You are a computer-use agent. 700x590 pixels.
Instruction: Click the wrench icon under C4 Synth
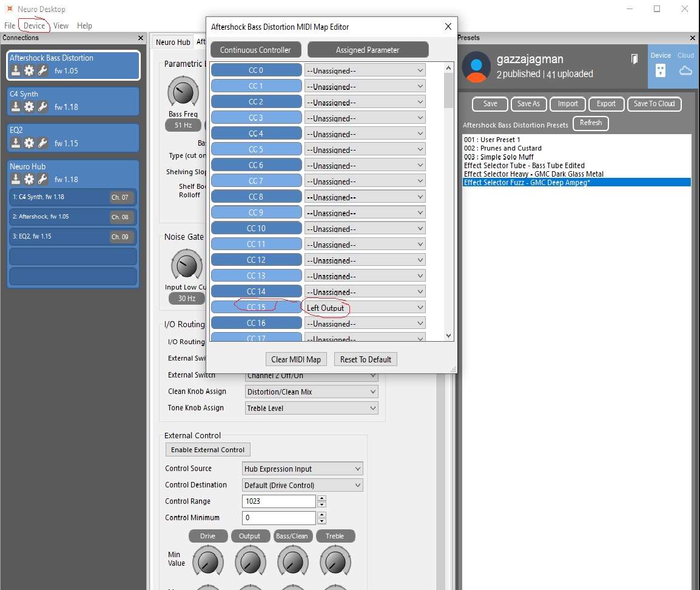pos(42,106)
